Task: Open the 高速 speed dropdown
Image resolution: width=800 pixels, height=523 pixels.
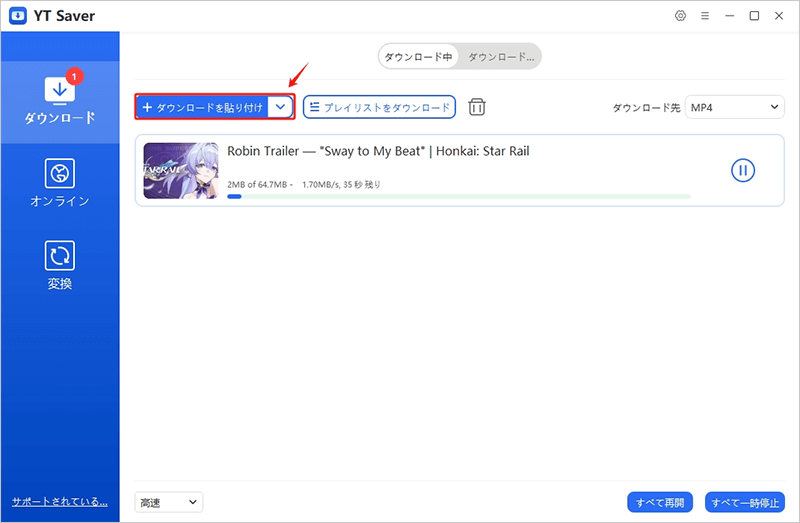Action: click(169, 502)
